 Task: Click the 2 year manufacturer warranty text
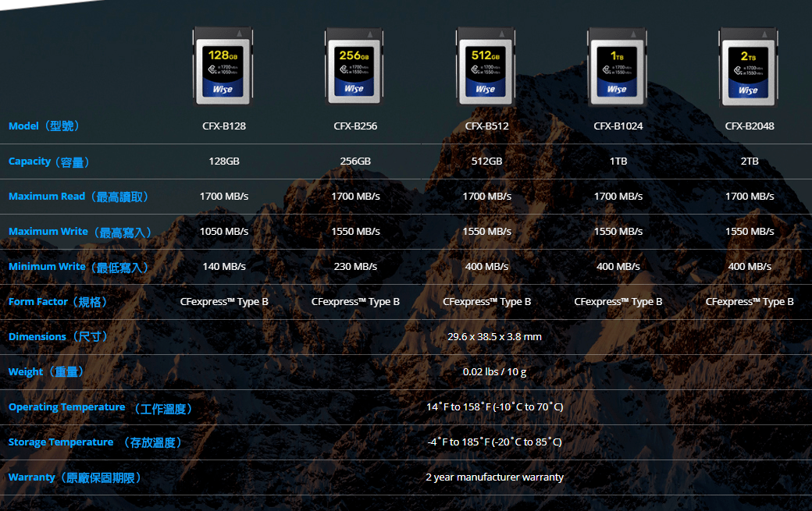point(494,477)
